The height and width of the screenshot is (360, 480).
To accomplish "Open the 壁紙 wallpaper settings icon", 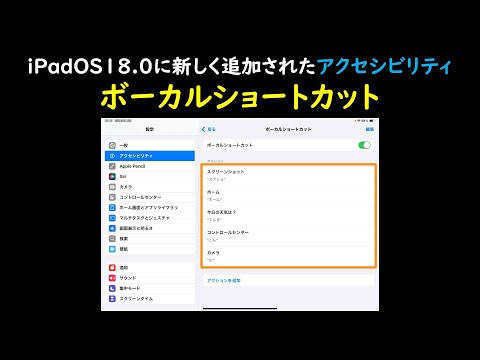I will click(112, 249).
